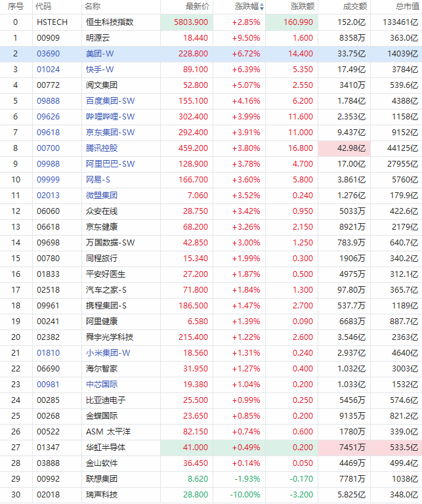Open 美团-W stock name link
Image resolution: width=422 pixels, height=504 pixels.
100,54
